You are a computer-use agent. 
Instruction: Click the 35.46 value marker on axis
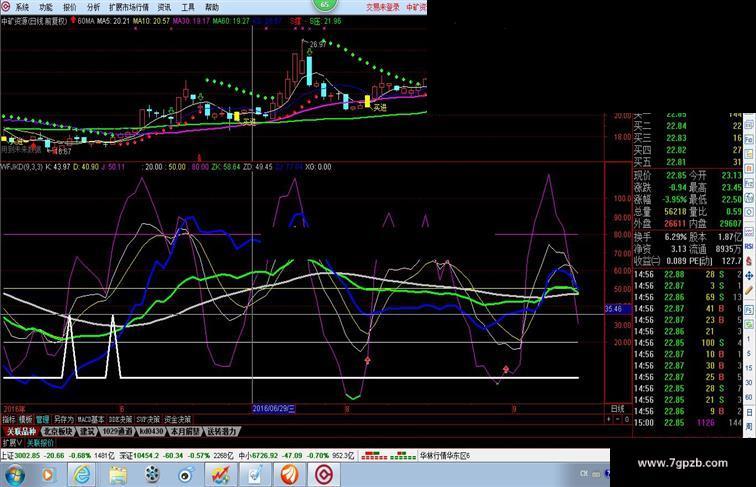618,309
